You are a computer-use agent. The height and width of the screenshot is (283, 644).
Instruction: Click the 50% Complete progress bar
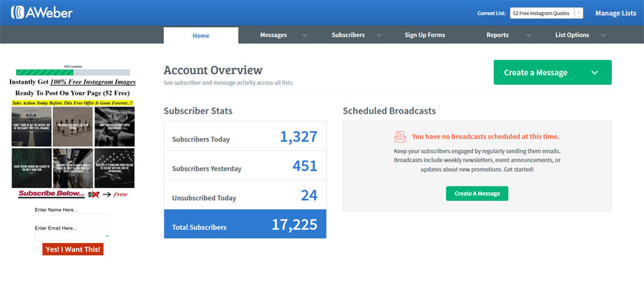point(73,72)
